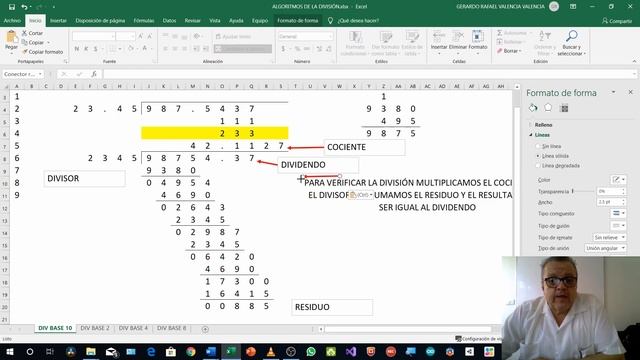This screenshot has width=640, height=360.
Task: Open Effects pentagon icon in Formato de forma
Action: pyautogui.click(x=548, y=108)
